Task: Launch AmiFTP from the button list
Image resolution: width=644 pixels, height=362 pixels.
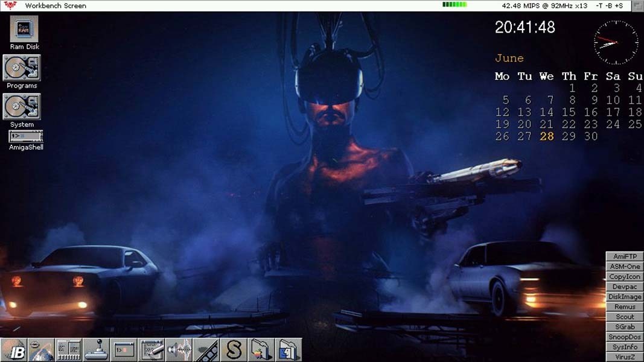Action: click(625, 256)
